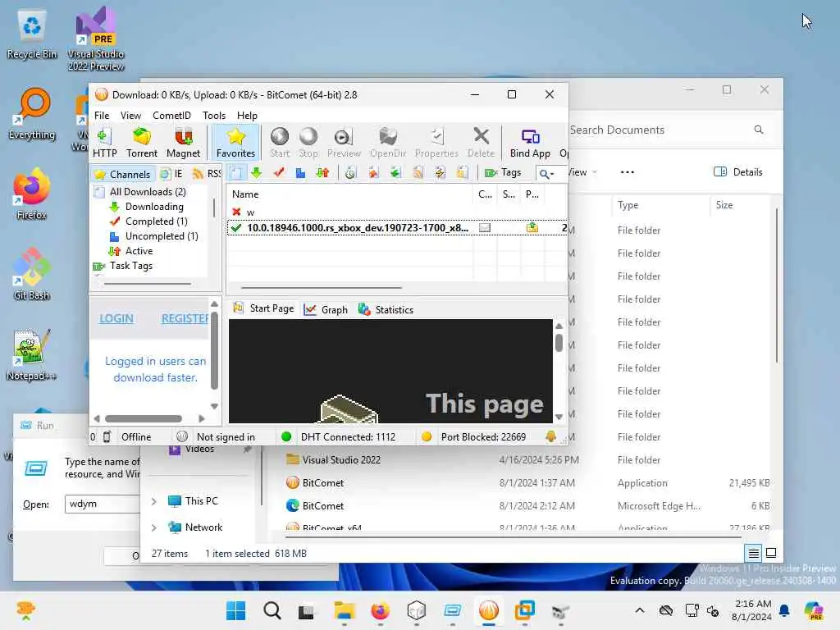Click the Stop task toolbar button
840x630 pixels.
pyautogui.click(x=308, y=143)
